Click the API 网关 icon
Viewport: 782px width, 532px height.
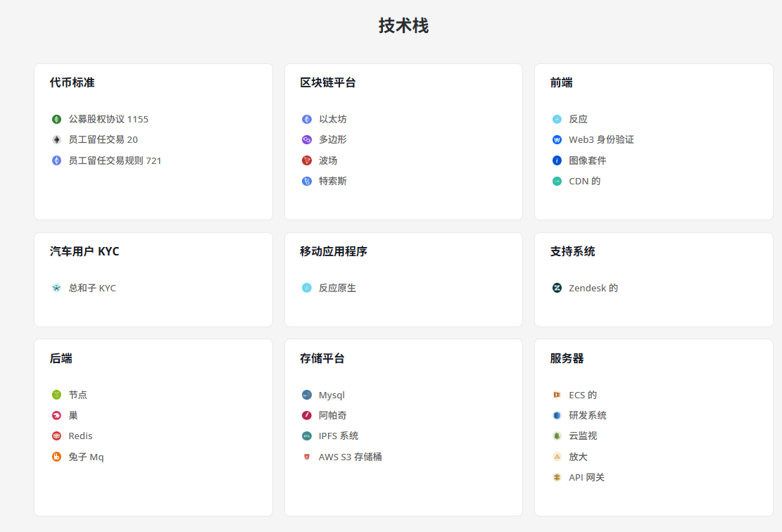(x=557, y=478)
